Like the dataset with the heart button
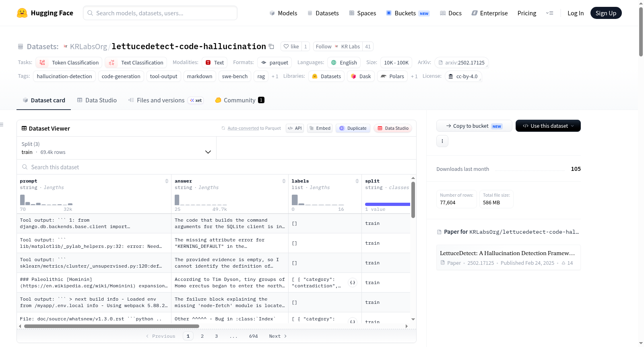644x347 pixels. tap(291, 46)
